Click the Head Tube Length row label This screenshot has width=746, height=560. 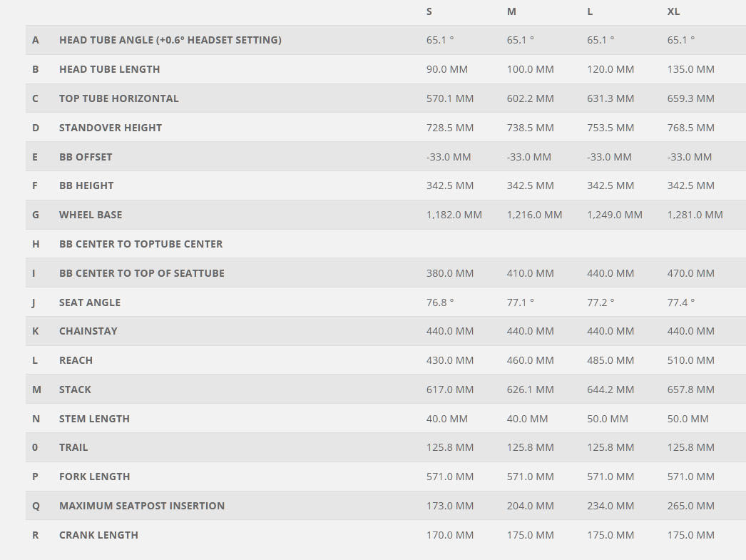pyautogui.click(x=109, y=69)
